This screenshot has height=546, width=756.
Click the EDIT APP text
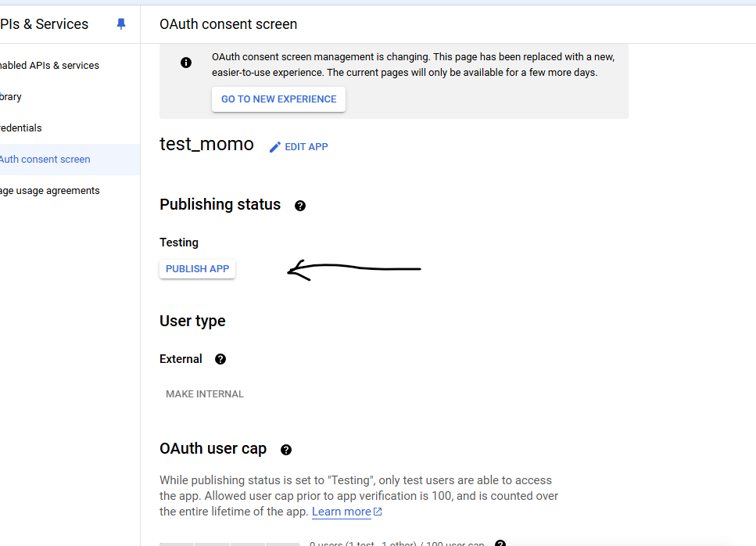pos(306,147)
